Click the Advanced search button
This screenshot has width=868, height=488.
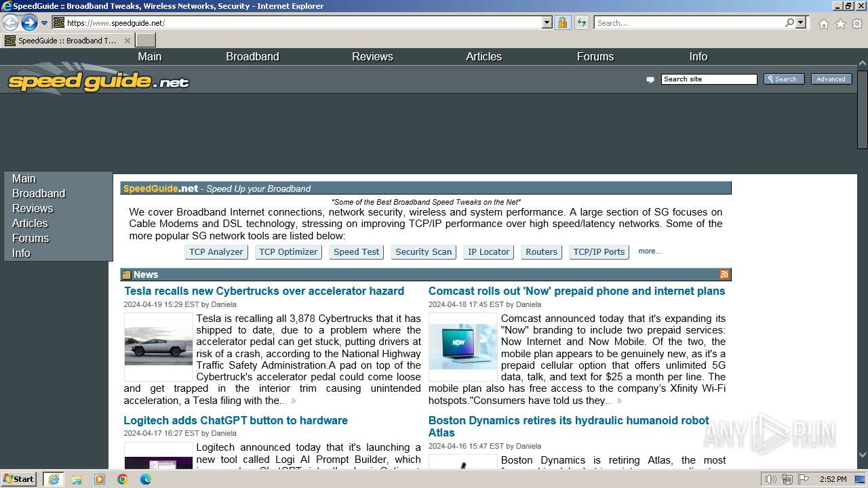pyautogui.click(x=831, y=79)
